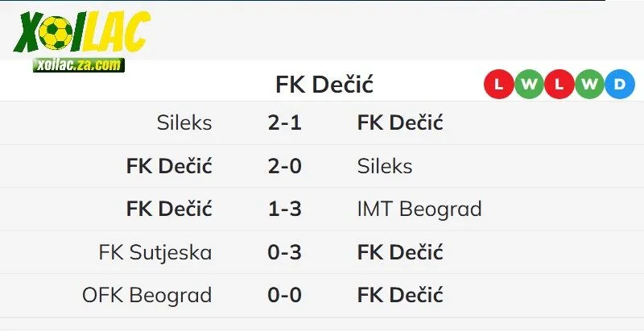Click the second red L form badge
644x332 pixels.
click(x=559, y=84)
